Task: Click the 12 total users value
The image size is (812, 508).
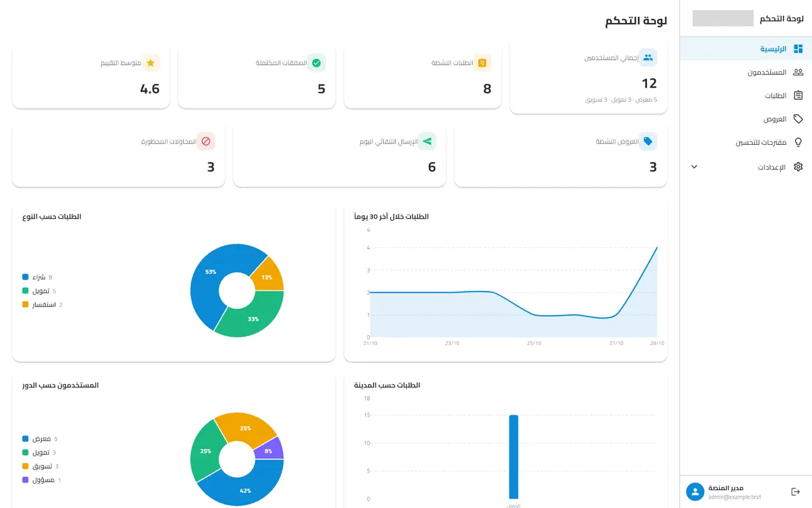Action: (649, 83)
